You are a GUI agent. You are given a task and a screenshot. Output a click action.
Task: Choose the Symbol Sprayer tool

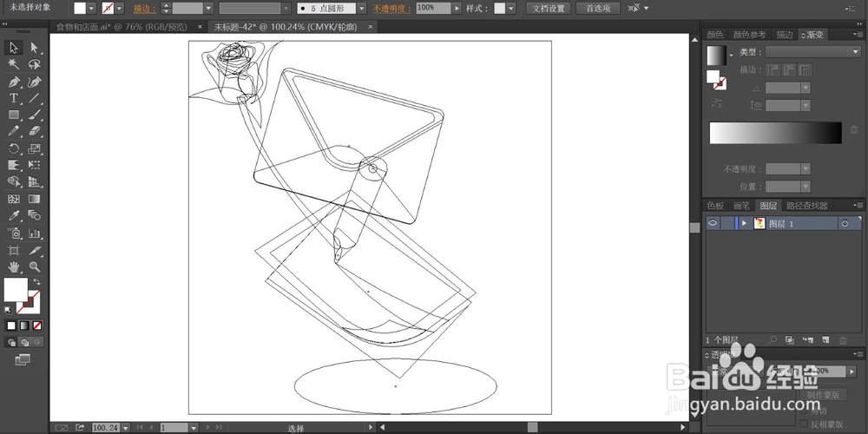click(x=14, y=233)
